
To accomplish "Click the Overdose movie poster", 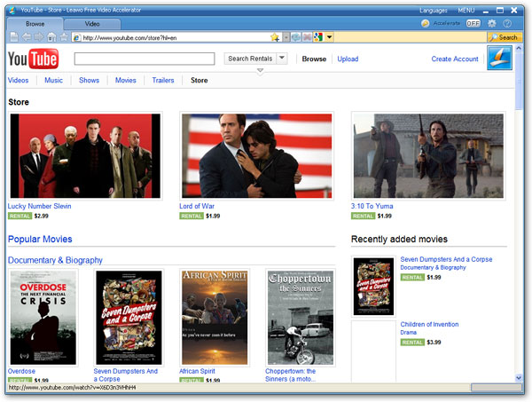I will click(43, 318).
